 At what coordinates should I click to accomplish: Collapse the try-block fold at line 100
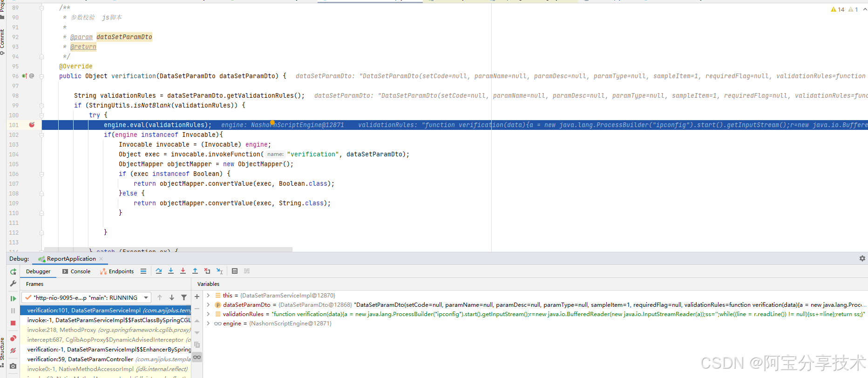tap(41, 115)
